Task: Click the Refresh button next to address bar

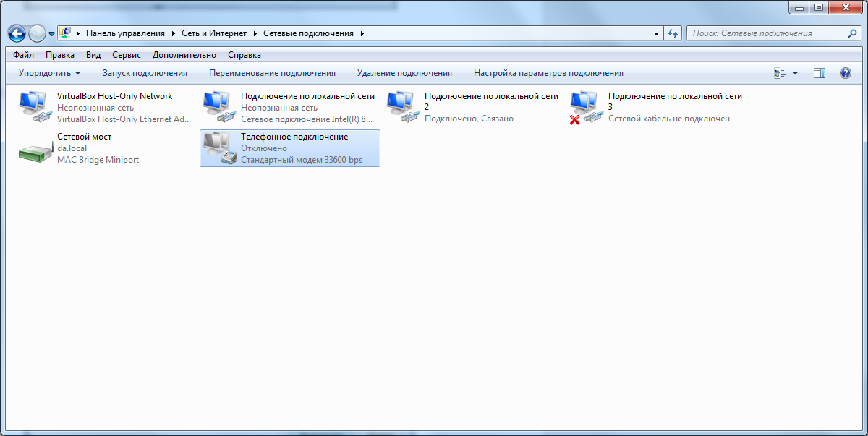Action: pyautogui.click(x=673, y=33)
